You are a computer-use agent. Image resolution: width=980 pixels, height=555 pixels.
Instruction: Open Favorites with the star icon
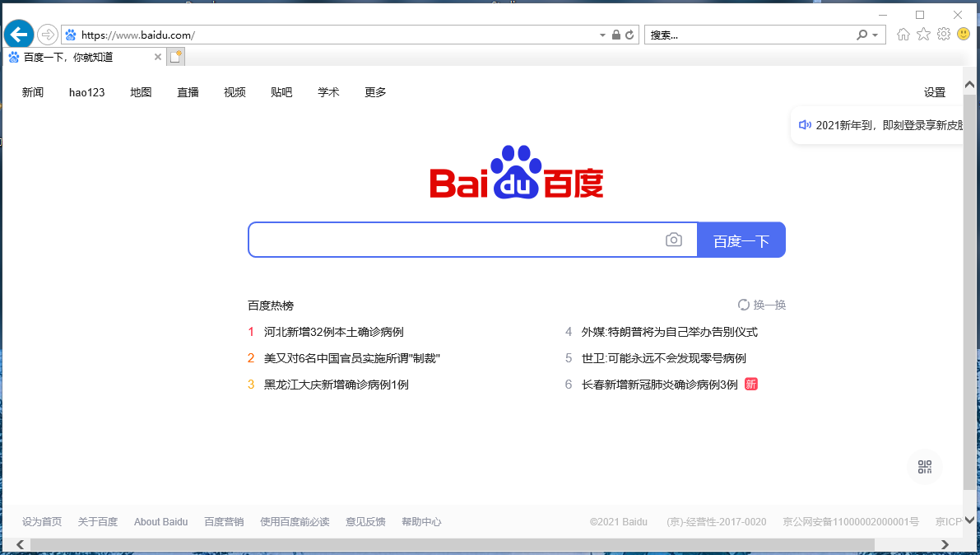point(923,35)
